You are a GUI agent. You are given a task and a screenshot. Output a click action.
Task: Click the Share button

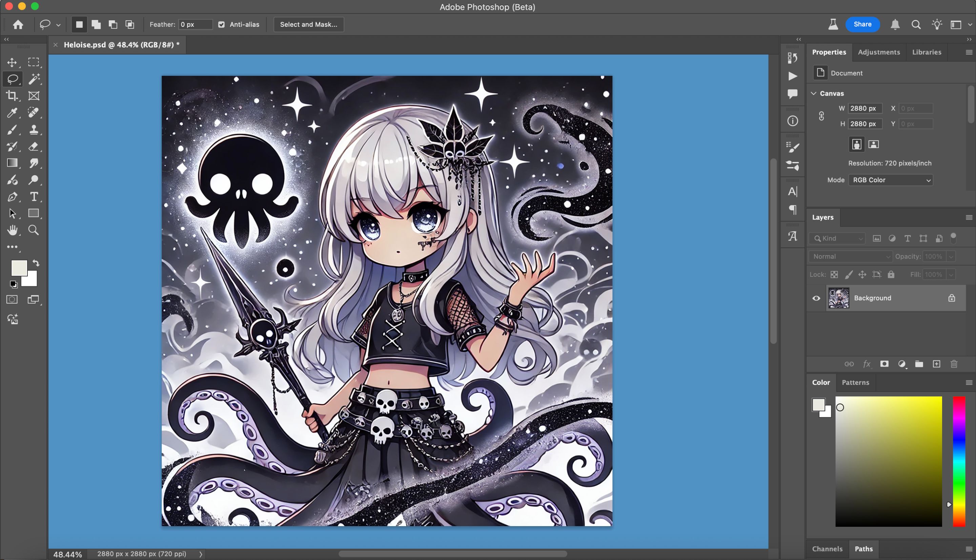tap(862, 24)
